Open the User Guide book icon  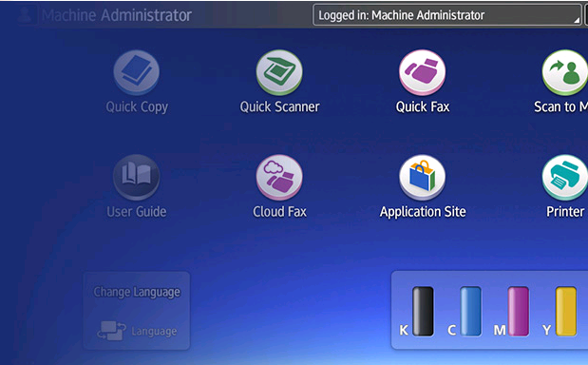[137, 178]
